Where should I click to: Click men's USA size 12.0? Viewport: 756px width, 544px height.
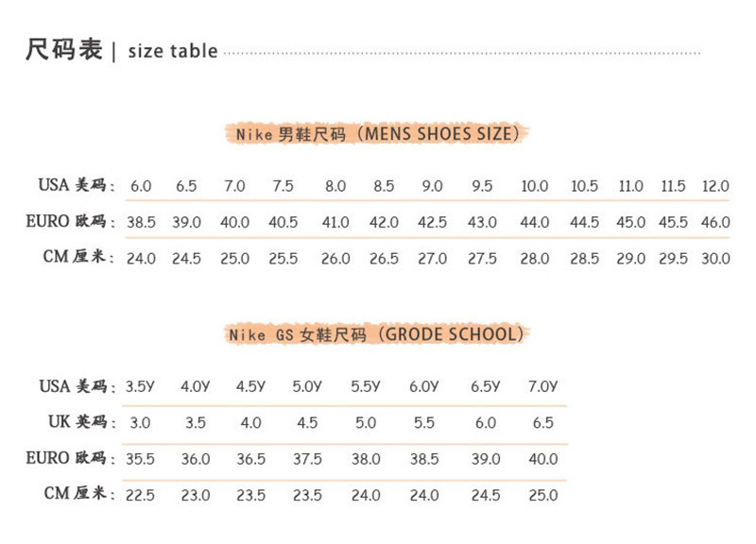pyautogui.click(x=715, y=186)
